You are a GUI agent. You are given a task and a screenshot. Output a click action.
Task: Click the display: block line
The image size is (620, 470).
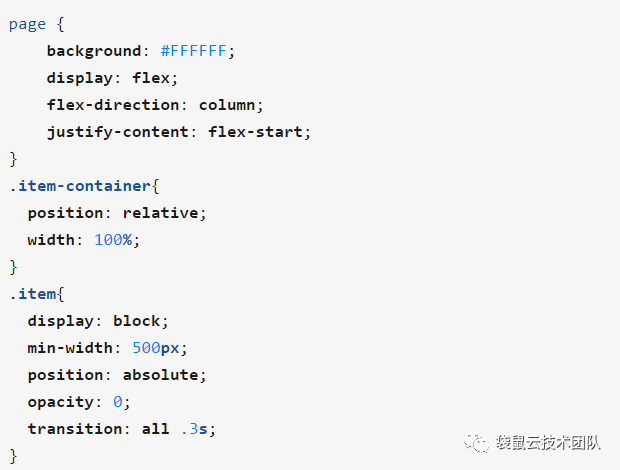pyautogui.click(x=98, y=321)
